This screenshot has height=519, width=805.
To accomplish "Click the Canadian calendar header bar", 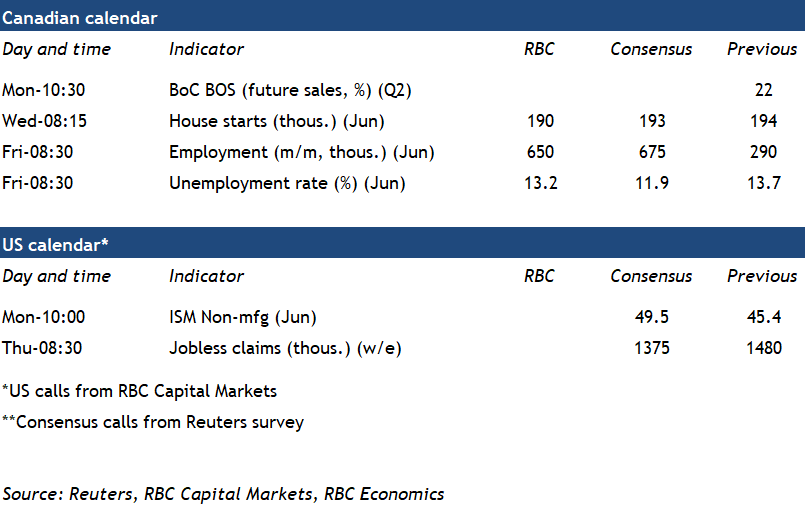I will (x=402, y=17).
